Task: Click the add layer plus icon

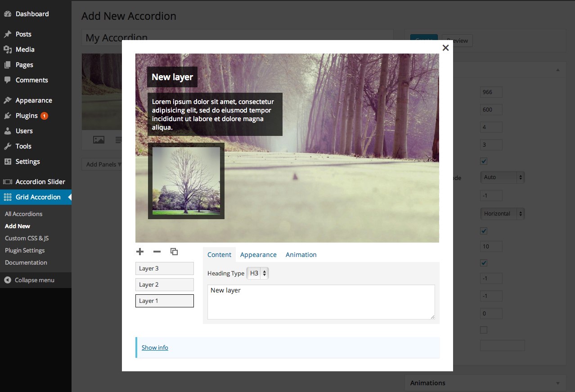Action: (x=140, y=252)
